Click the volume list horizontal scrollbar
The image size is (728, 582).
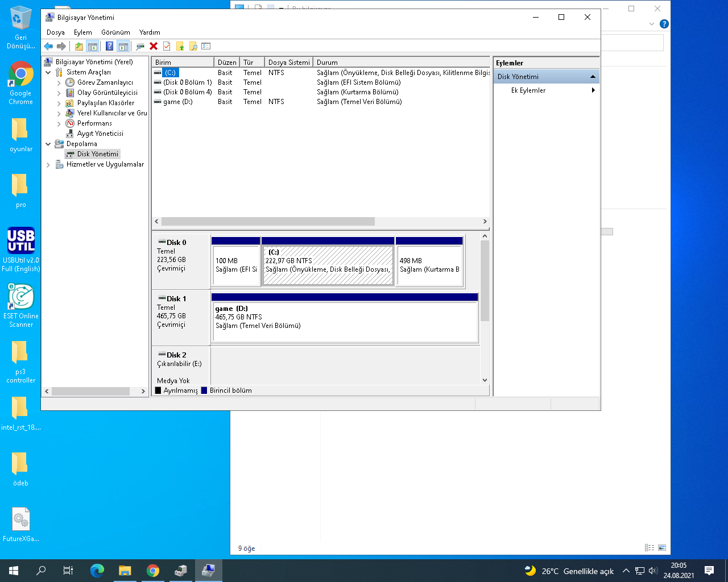coord(268,221)
